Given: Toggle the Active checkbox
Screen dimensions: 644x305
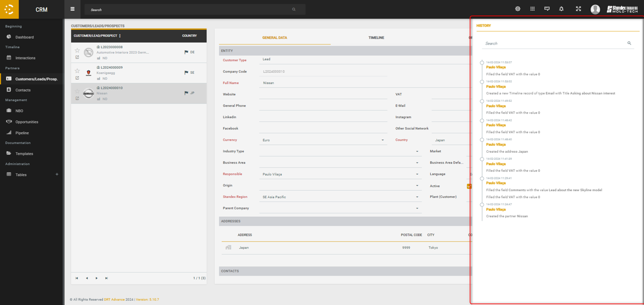Looking at the screenshot, I should click(x=469, y=186).
